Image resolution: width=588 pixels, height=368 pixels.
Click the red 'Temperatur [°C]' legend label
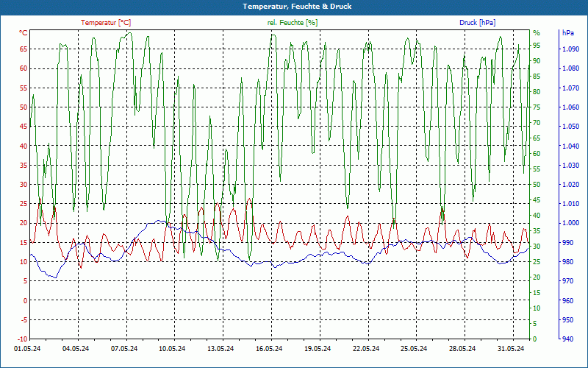point(106,23)
